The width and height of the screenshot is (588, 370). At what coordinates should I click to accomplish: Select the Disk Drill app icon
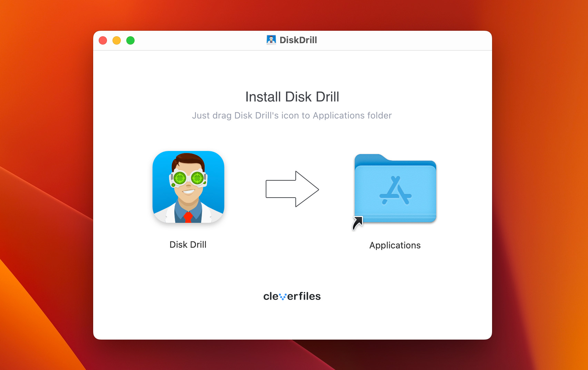(188, 187)
